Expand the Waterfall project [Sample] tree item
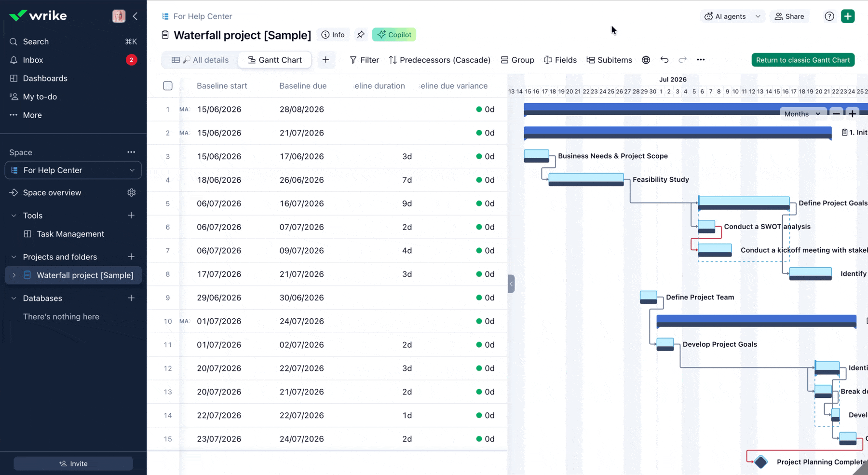 click(x=14, y=275)
